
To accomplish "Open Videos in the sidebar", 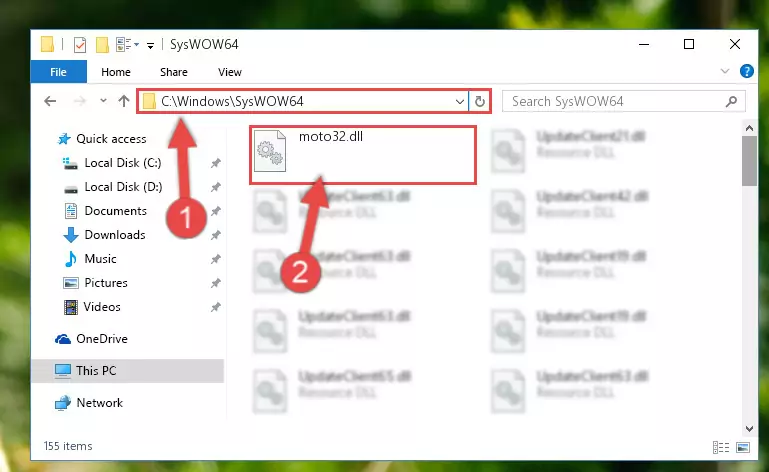I will pos(102,307).
